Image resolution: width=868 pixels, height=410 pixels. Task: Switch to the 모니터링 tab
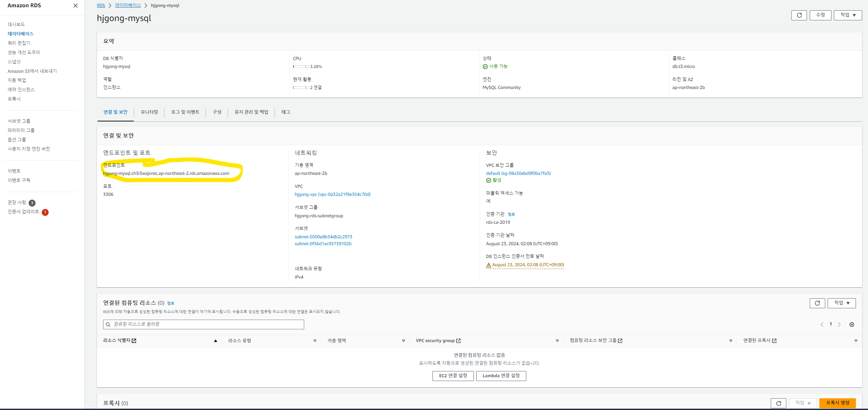[149, 112]
